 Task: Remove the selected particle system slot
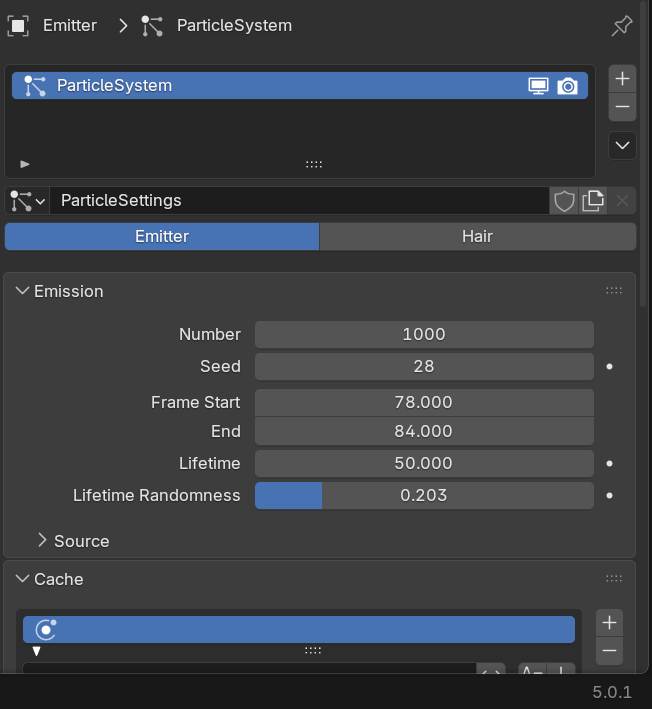pyautogui.click(x=622, y=107)
